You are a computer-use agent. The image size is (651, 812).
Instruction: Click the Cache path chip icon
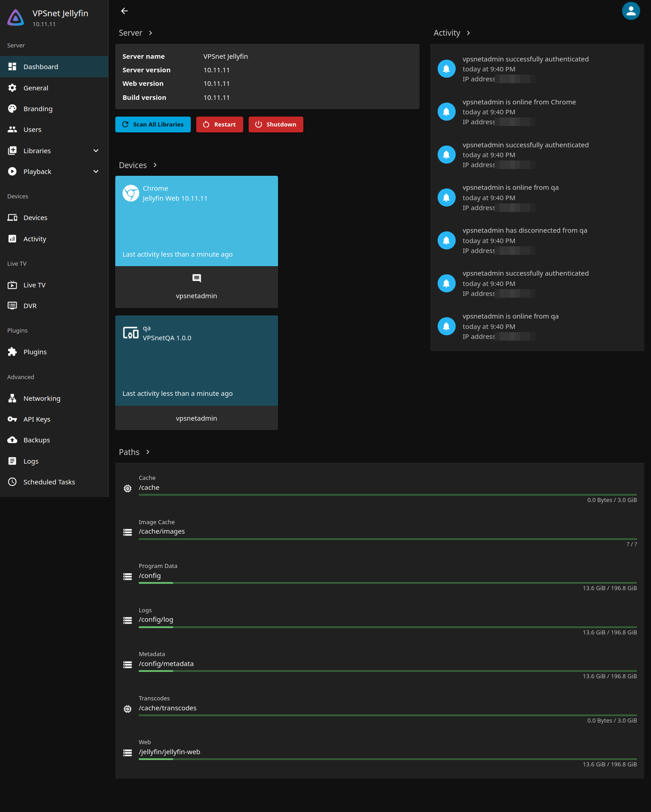tap(127, 488)
